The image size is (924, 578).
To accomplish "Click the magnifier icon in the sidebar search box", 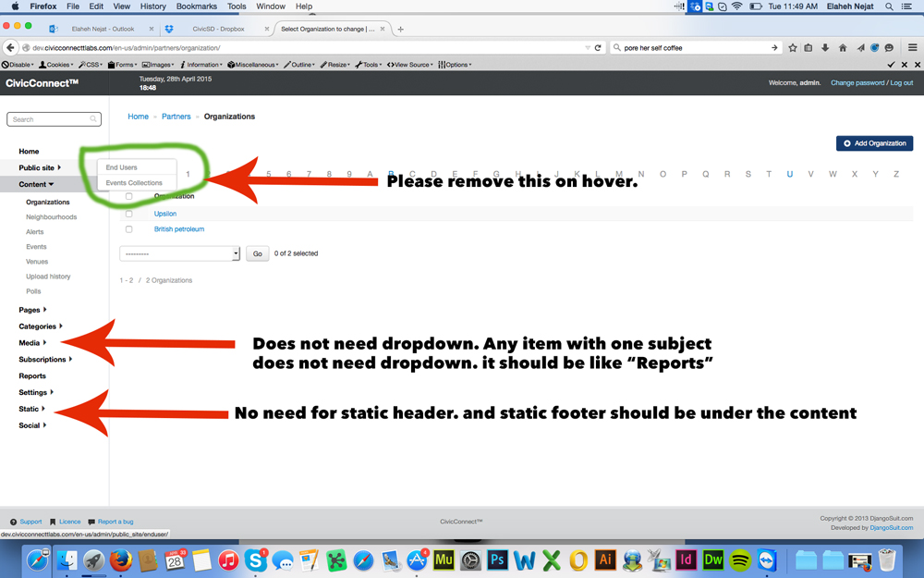I will (x=93, y=119).
